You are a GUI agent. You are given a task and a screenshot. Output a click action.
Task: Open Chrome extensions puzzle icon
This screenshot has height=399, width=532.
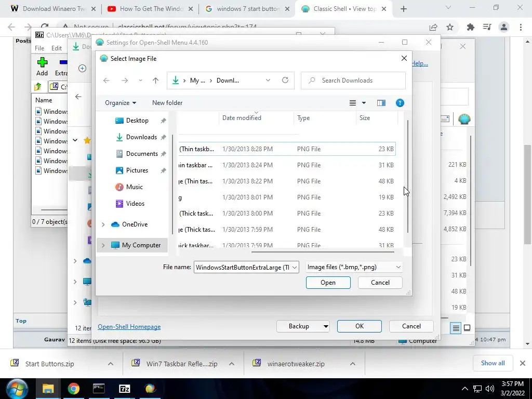point(470,27)
